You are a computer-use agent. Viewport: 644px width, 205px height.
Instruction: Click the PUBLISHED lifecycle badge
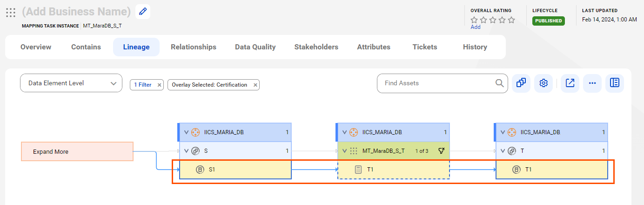click(x=549, y=21)
